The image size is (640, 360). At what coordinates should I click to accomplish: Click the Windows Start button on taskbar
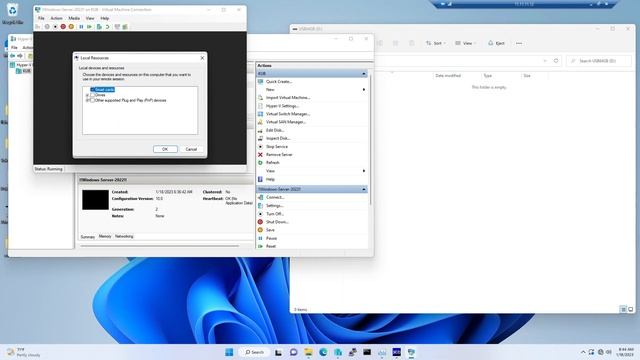tap(229, 352)
